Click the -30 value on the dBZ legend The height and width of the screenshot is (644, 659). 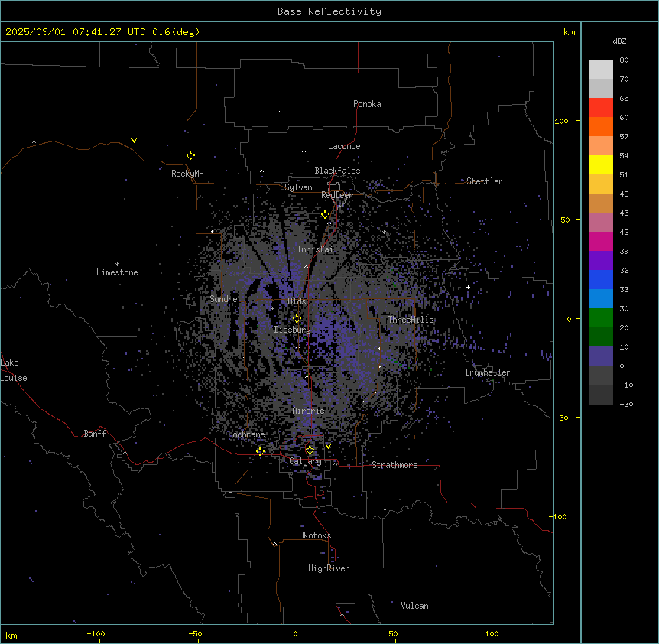pyautogui.click(x=626, y=404)
